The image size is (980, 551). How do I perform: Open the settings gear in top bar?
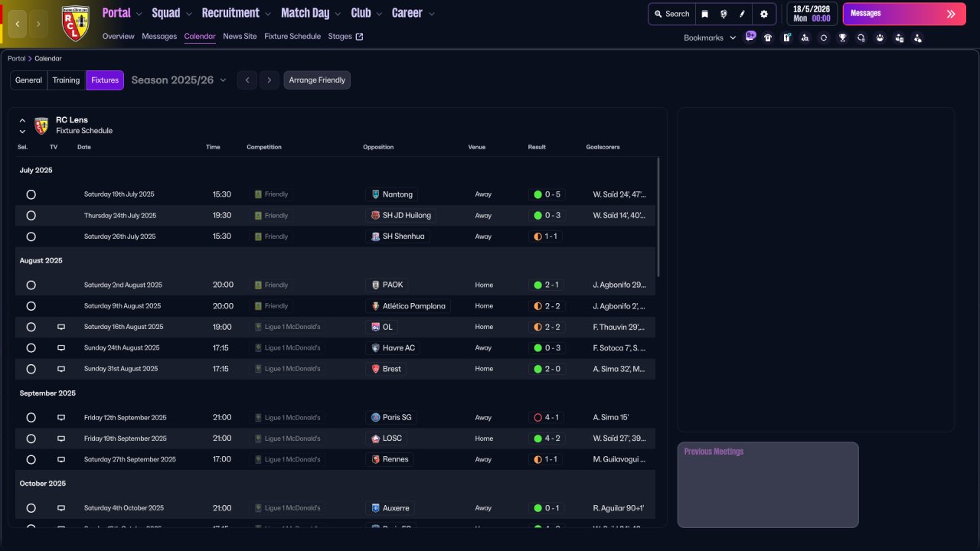pyautogui.click(x=763, y=14)
